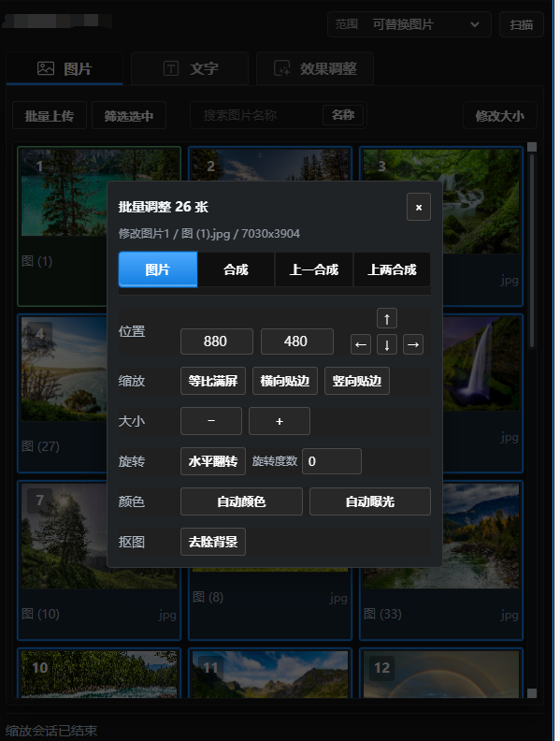Click the right arrow position nudge button

tap(413, 344)
